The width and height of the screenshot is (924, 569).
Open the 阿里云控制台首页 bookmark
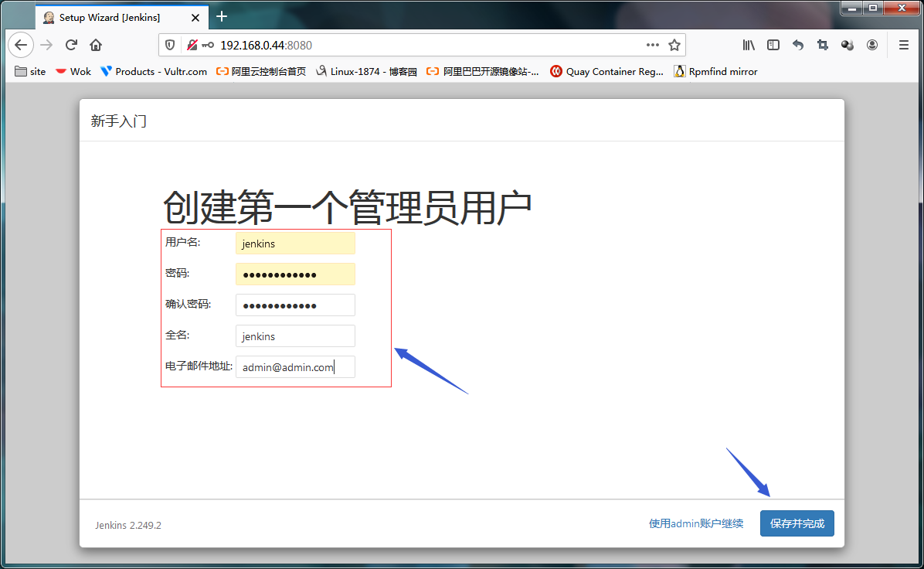point(261,71)
